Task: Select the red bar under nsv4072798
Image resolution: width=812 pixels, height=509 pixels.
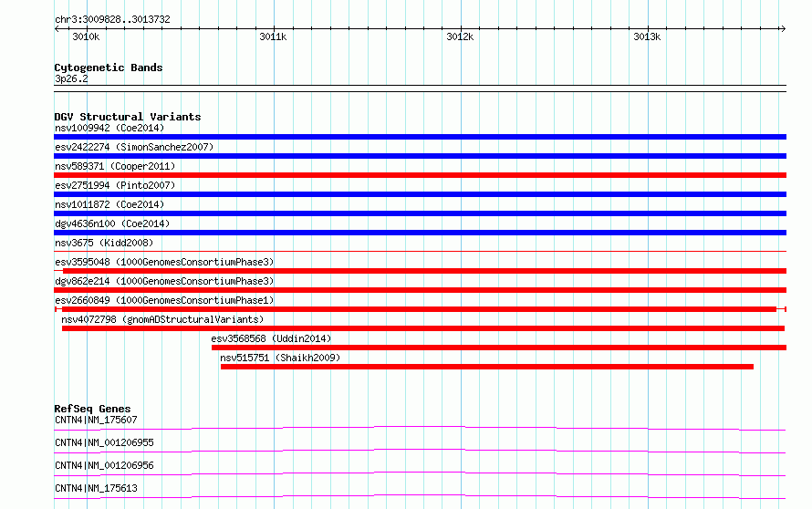Action: point(423,328)
